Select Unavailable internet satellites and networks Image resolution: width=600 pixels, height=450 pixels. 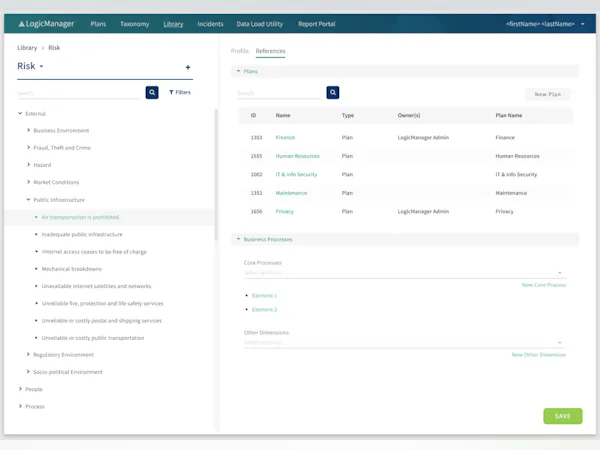96,286
